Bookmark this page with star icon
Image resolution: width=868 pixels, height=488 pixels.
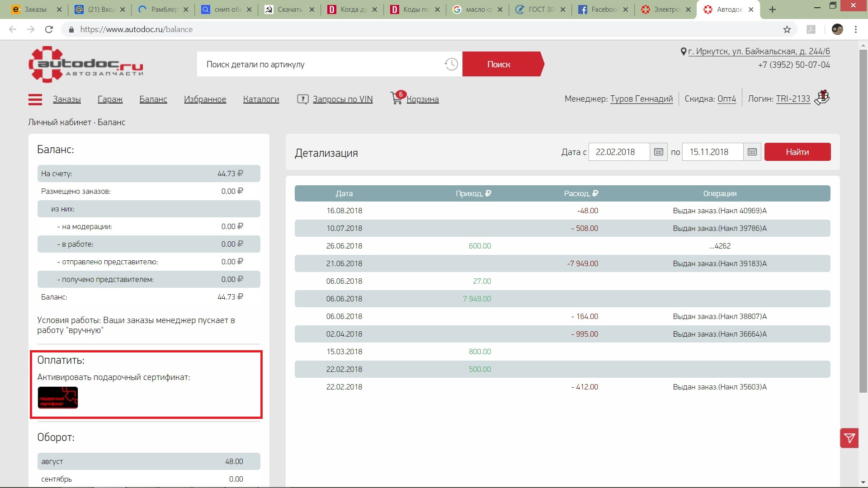pos(787,29)
